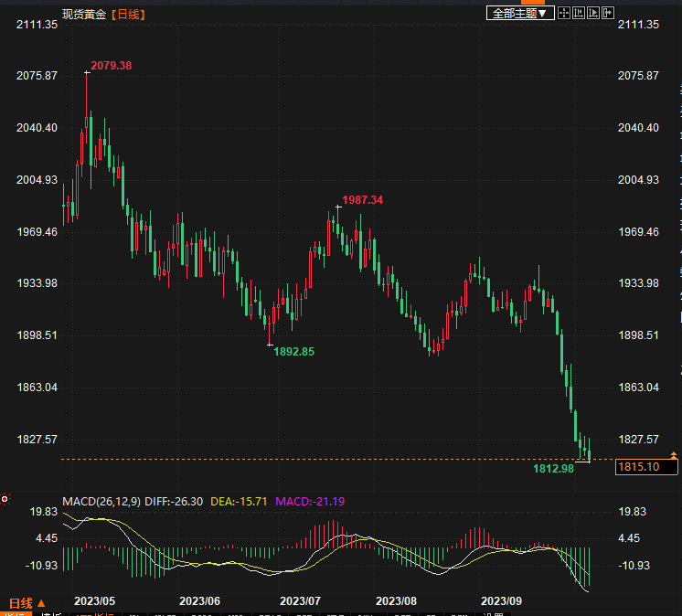Click left axis value 2040.40
The height and width of the screenshot is (616, 682).
tap(37, 128)
